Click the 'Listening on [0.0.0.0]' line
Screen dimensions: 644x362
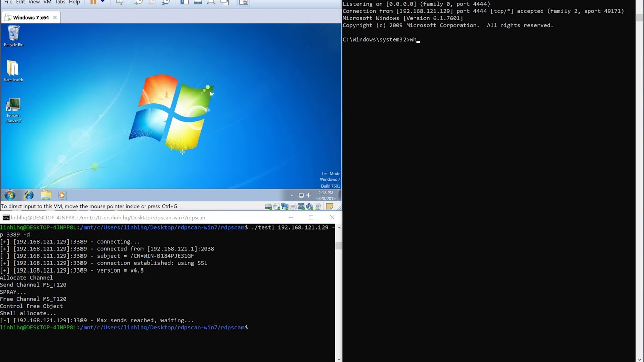point(416,4)
